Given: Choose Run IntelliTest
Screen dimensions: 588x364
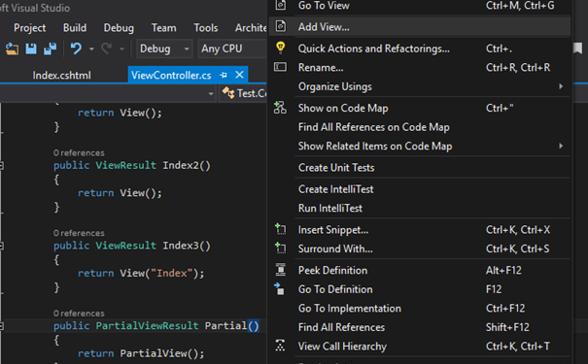Looking at the screenshot, I should (x=420, y=209).
